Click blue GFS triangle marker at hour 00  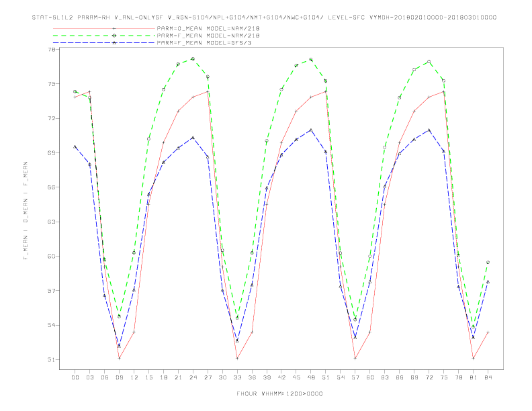point(75,146)
